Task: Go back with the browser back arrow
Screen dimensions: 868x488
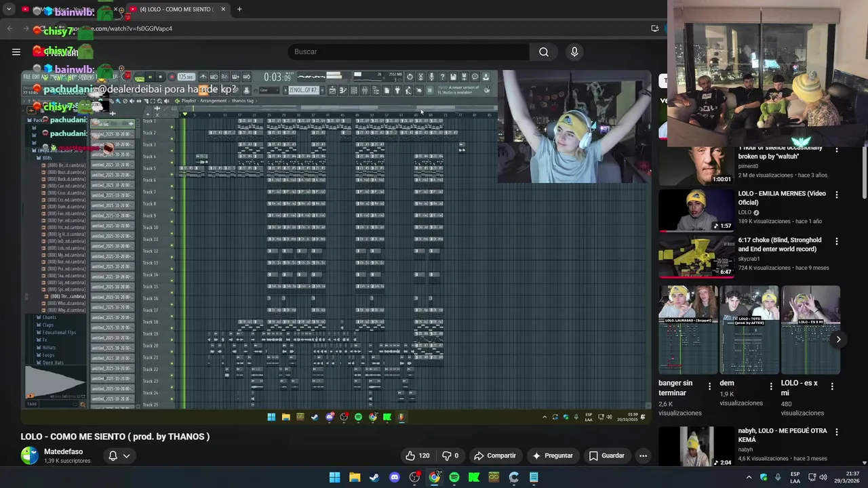Action: tap(9, 28)
